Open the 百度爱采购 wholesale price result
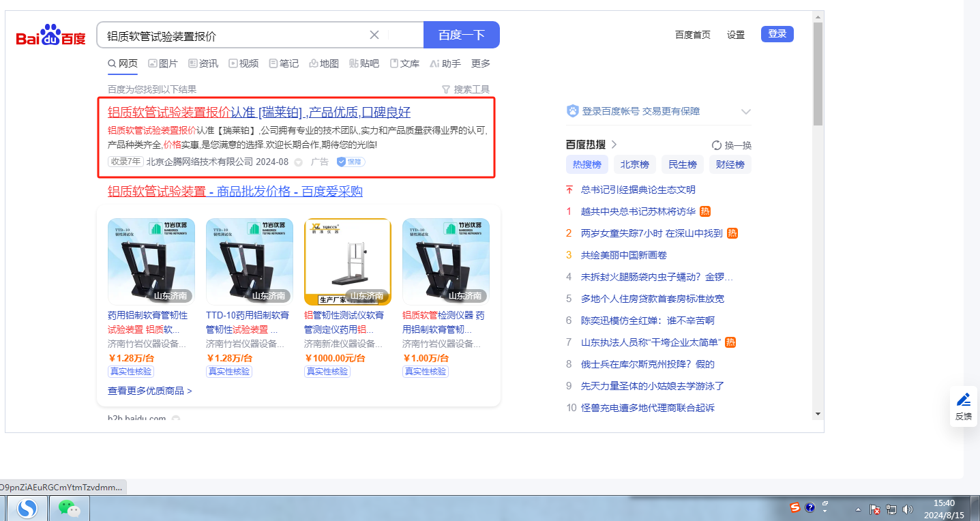Screen dimensions: 980x521 click(x=235, y=192)
